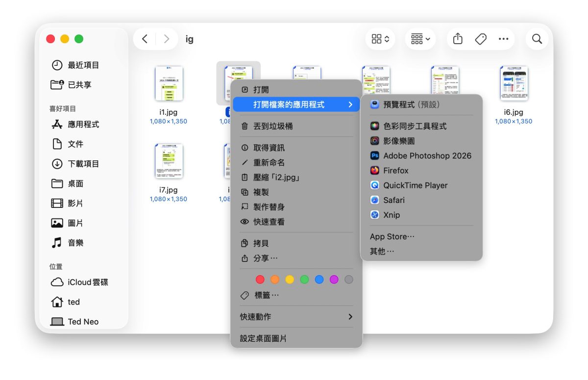Choose 快速查看 in the context menu

tap(296, 222)
